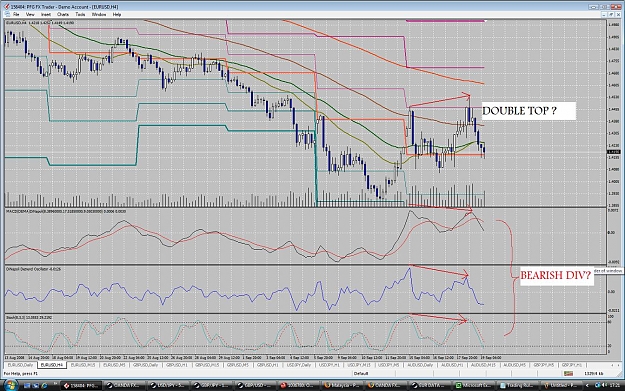Open the EURUSD,M5 chart tab

pyautogui.click(x=114, y=365)
